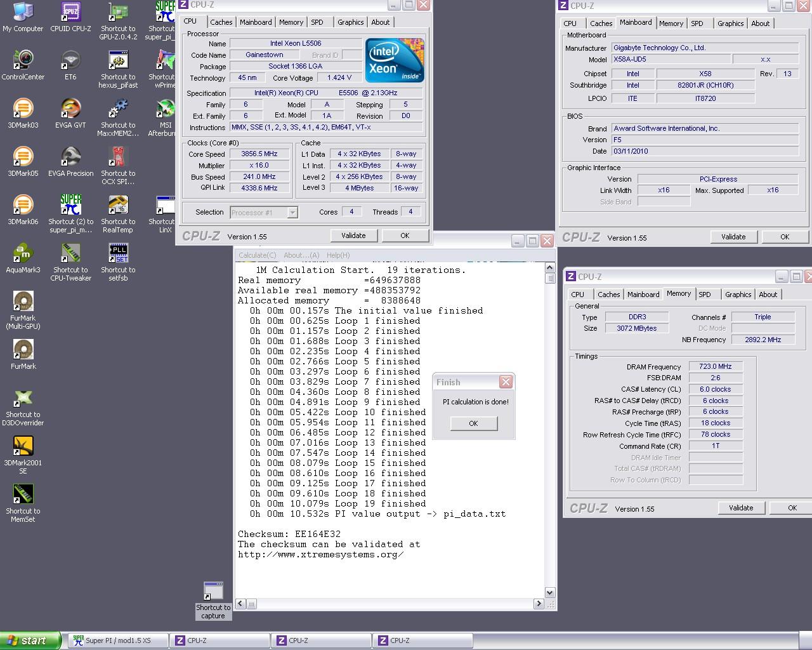Open Memory tab in CPU window
The width and height of the screenshot is (812, 650).
(x=291, y=22)
